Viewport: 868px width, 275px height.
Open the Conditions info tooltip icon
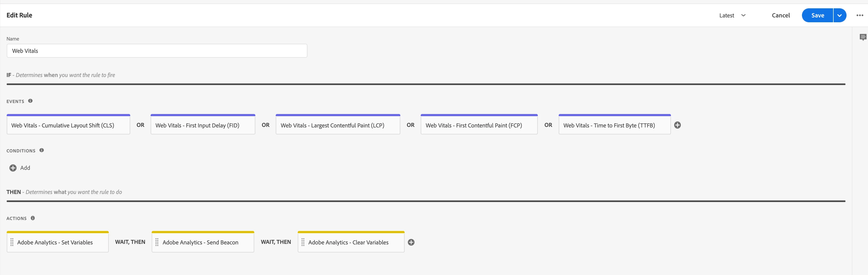pos(41,151)
